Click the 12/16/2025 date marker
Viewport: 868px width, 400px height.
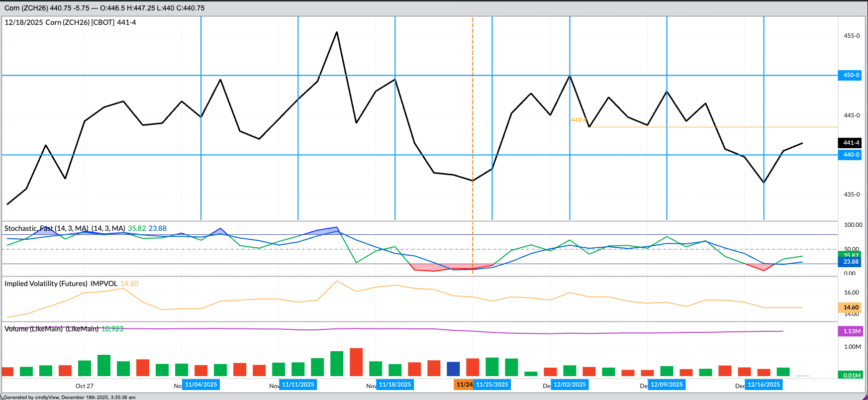(x=764, y=385)
